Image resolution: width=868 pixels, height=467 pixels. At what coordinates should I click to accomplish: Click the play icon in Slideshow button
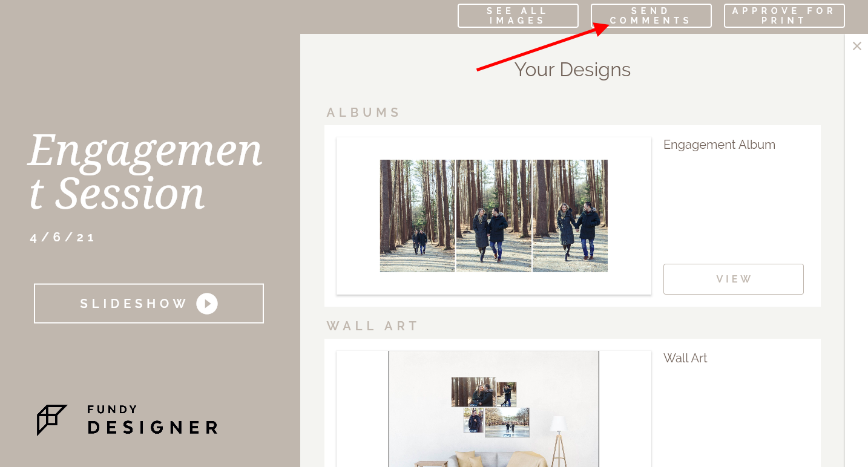[207, 304]
